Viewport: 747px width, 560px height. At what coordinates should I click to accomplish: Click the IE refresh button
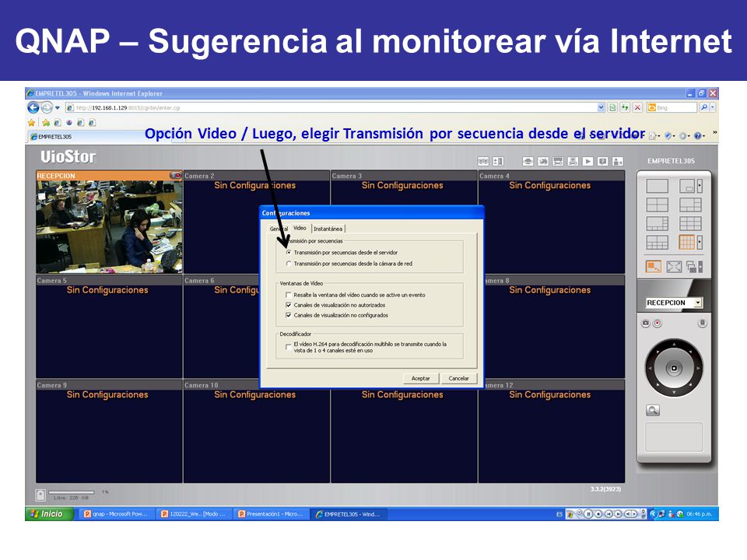click(625, 107)
